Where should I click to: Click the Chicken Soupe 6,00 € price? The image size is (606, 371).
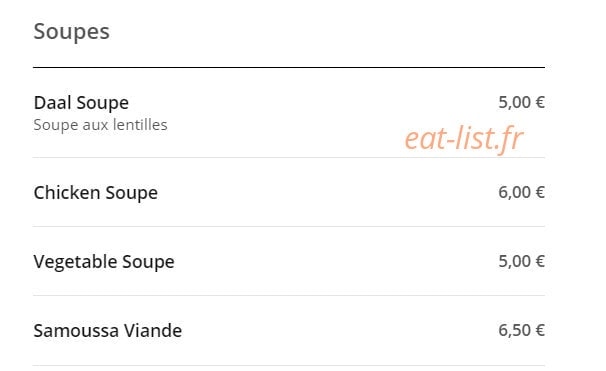pos(521,192)
